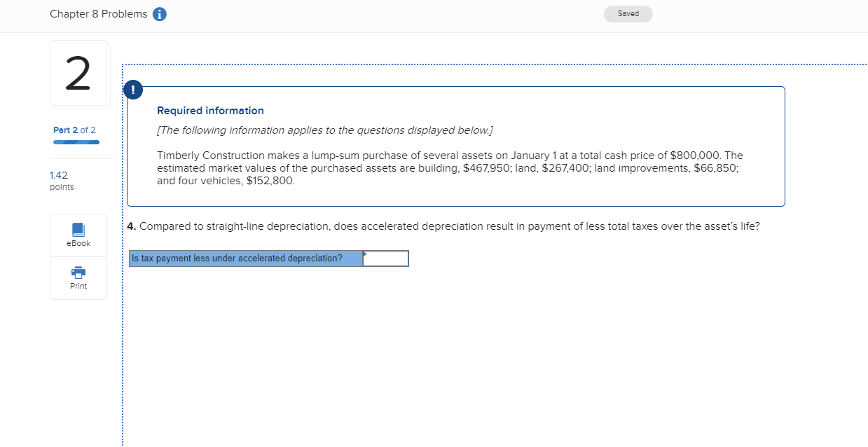Viewport: 868px width, 447px height.
Task: Click the printer glyph above the Print label
Action: [x=78, y=273]
